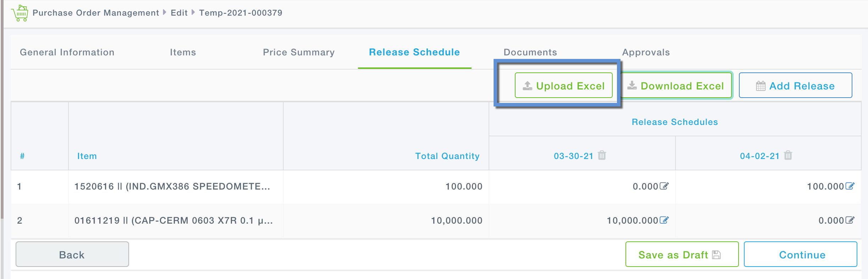Viewport: 868px width, 279px height.
Task: Edit 03-30-21 quantity for item 1520616
Action: (664, 186)
